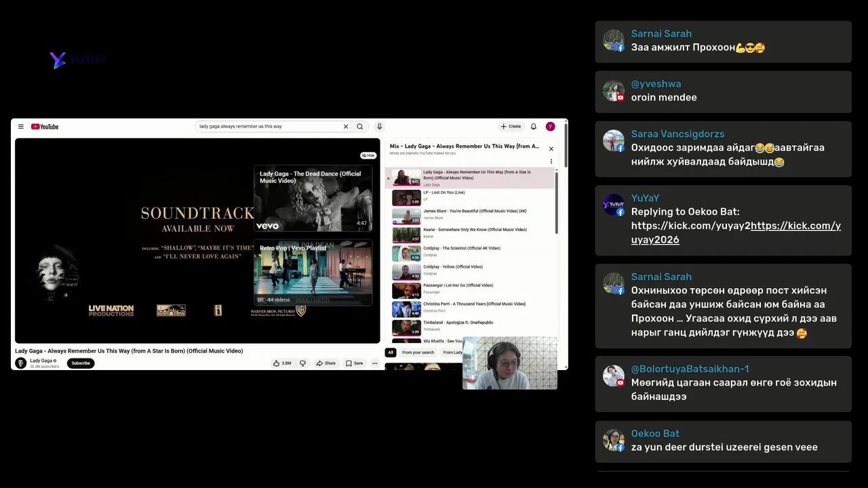The width and height of the screenshot is (868, 488).
Task: Start voice search with the microphone
Action: tap(379, 126)
